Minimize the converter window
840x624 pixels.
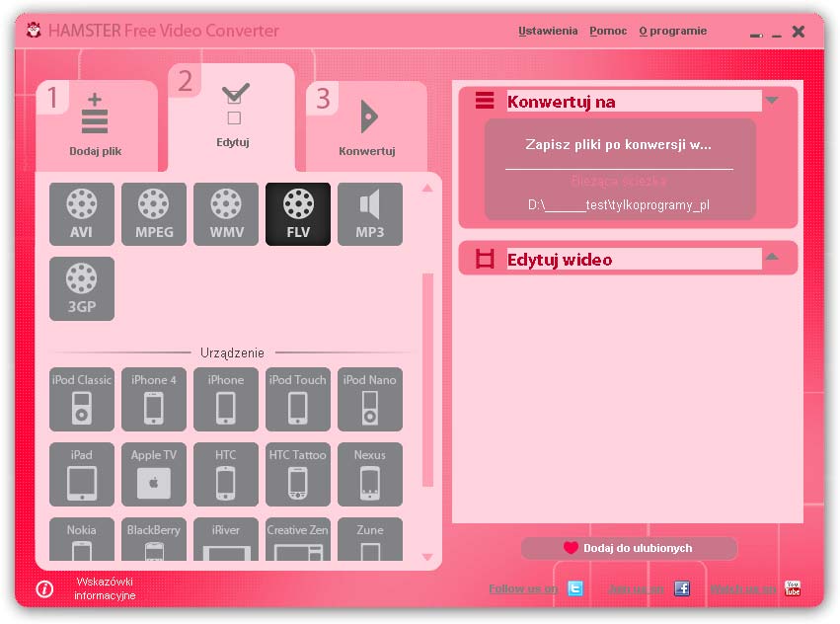pos(777,35)
